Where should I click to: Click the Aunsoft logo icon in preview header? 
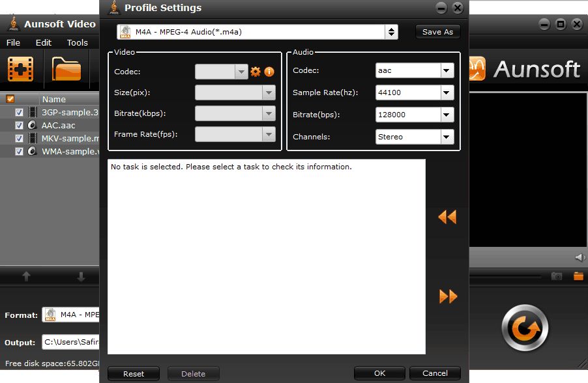[477, 68]
